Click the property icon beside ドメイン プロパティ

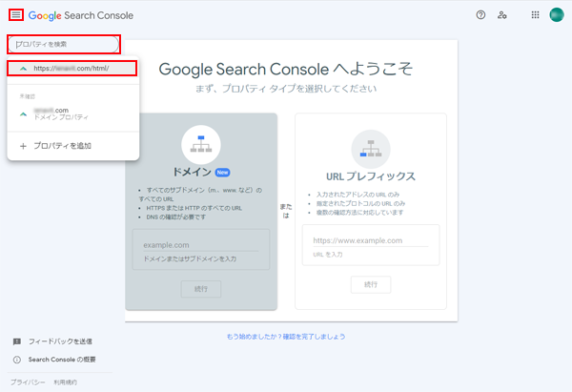point(23,114)
